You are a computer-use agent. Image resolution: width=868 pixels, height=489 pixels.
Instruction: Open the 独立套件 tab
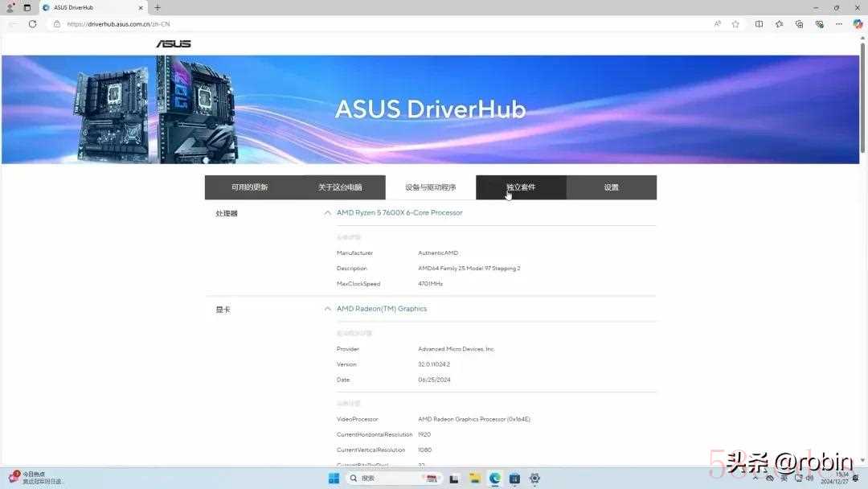pyautogui.click(x=521, y=187)
